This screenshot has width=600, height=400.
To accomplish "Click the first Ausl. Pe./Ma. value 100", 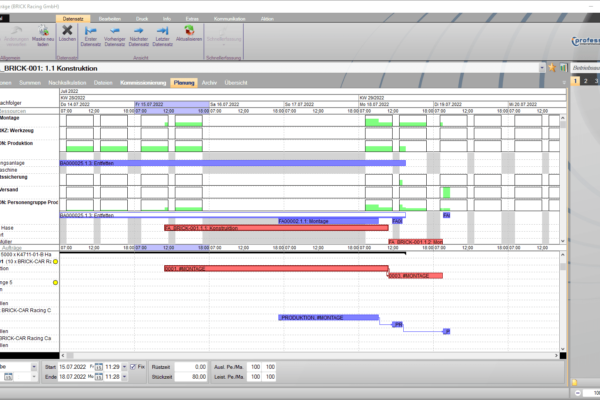I will click(255, 367).
